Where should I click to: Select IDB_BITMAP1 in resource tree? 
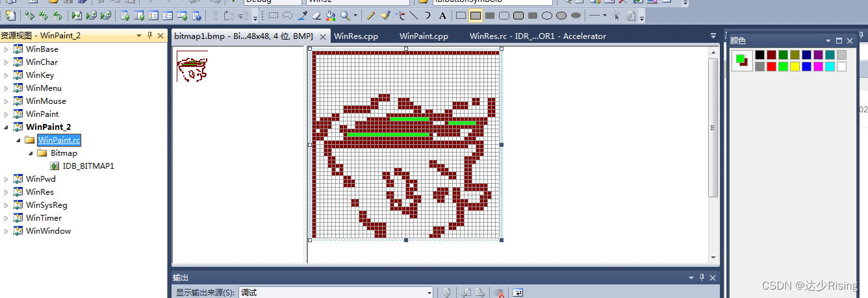(88, 166)
